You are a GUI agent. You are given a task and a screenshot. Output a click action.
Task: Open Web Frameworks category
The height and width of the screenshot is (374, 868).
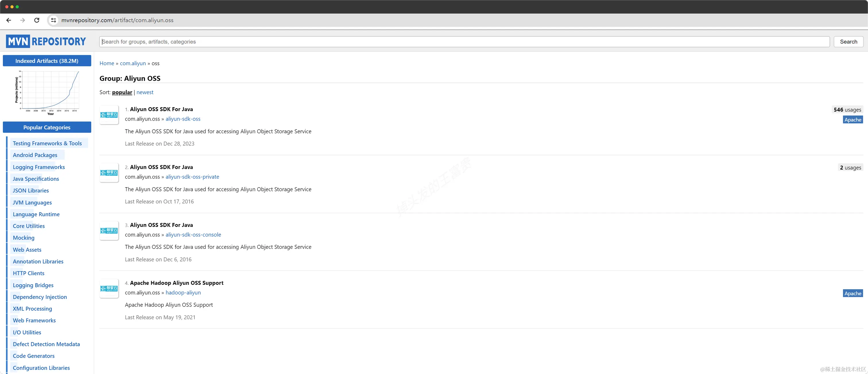coord(34,320)
